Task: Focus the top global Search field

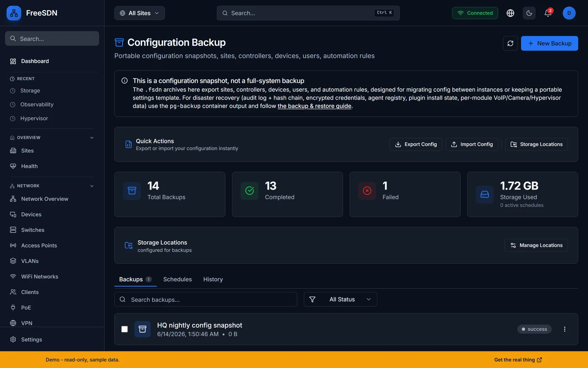Action: click(x=308, y=13)
